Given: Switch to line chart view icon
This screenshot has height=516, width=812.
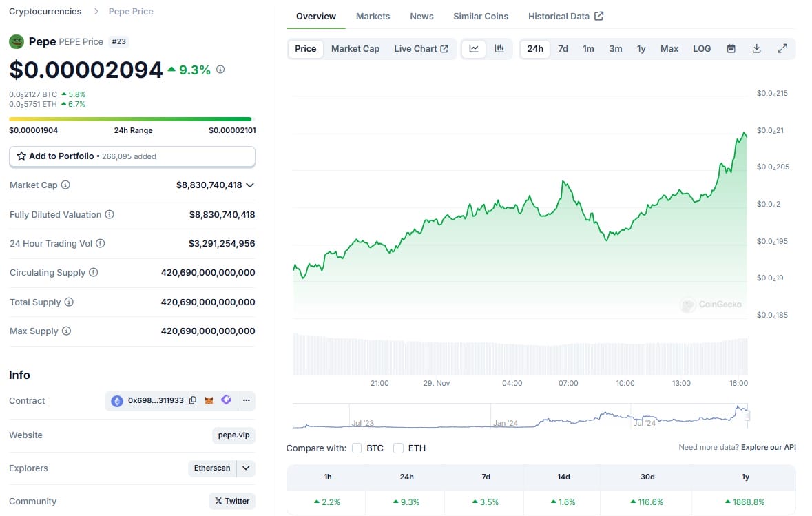Looking at the screenshot, I should click(x=474, y=49).
